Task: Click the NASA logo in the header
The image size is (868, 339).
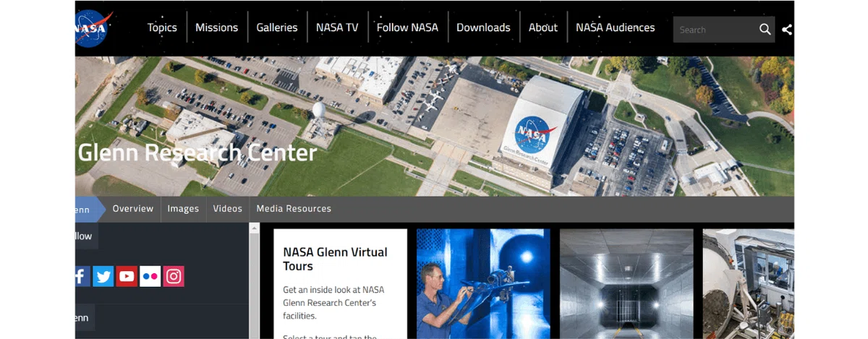Action: [93, 28]
